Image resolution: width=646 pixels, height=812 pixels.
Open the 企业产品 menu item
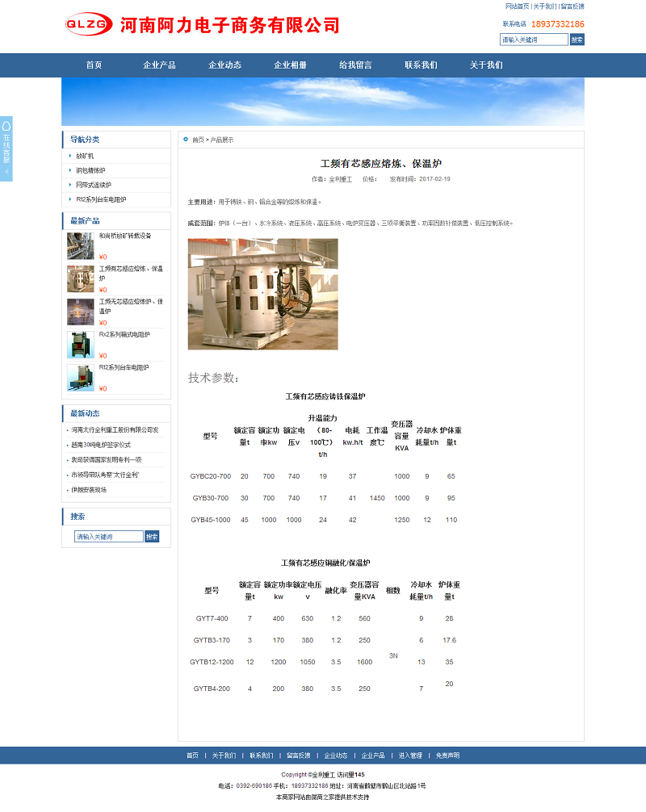tap(159, 65)
